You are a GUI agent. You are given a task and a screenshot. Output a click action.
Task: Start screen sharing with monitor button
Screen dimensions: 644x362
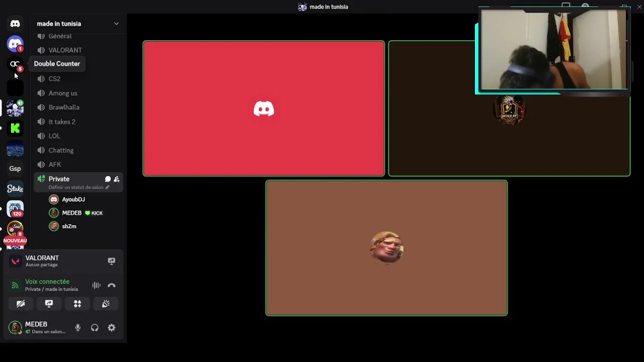(x=49, y=304)
